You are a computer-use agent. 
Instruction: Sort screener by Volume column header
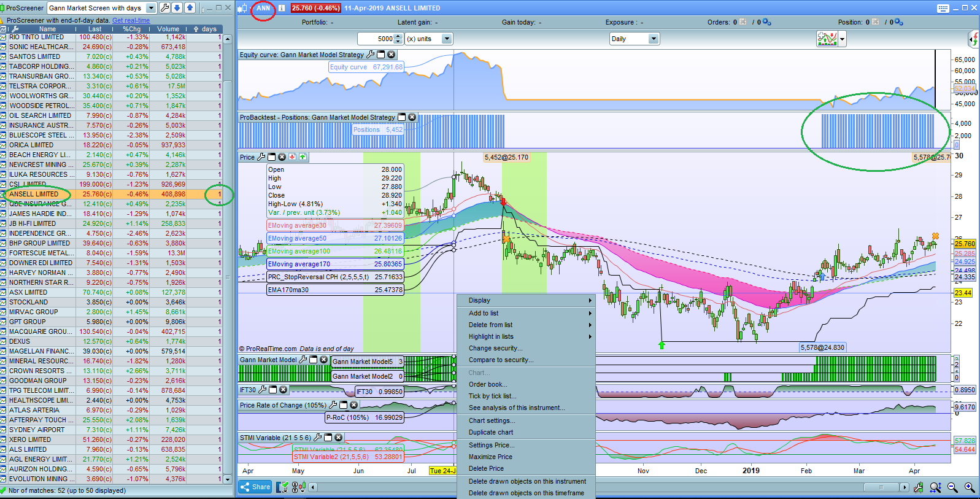click(168, 29)
